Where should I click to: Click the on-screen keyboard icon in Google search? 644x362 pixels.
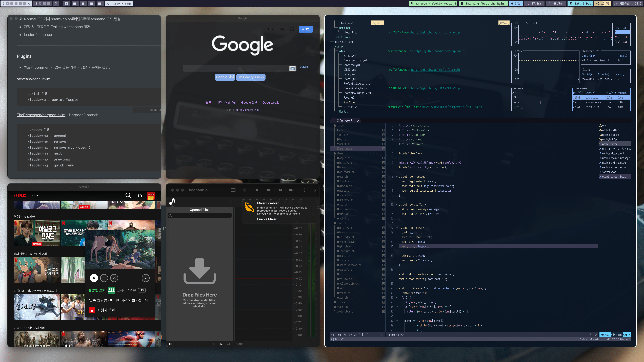[x=292, y=69]
